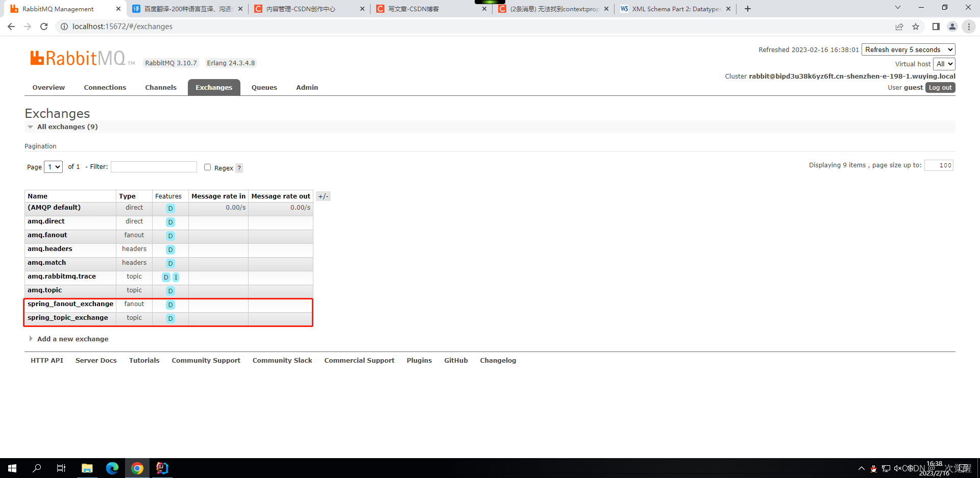Open Chrome profile menu
This screenshot has width=980, height=478.
[x=952, y=27]
